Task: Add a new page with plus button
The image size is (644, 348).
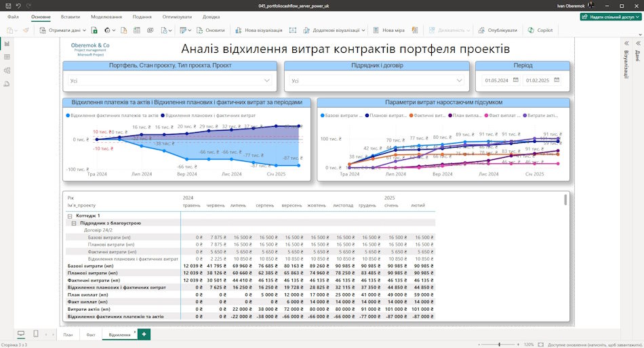Action: point(144,334)
